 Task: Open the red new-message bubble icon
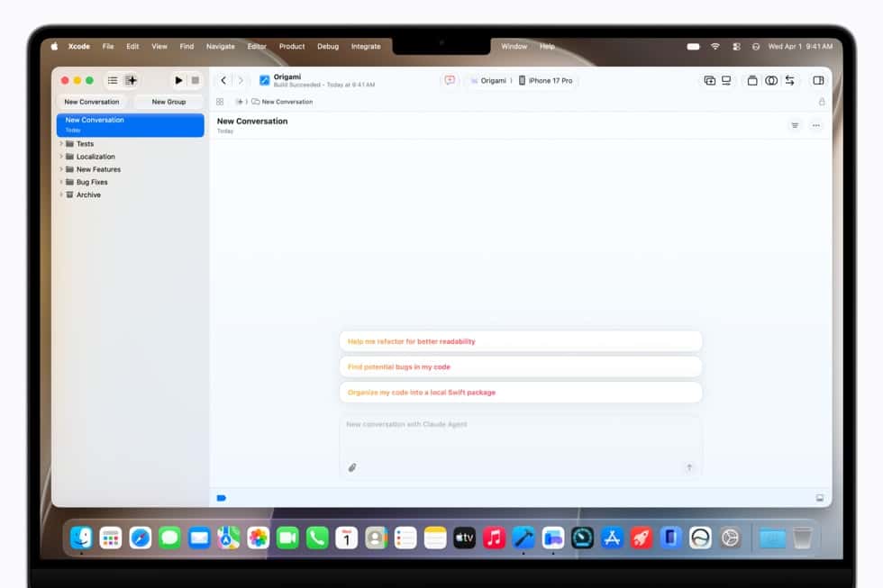click(450, 80)
